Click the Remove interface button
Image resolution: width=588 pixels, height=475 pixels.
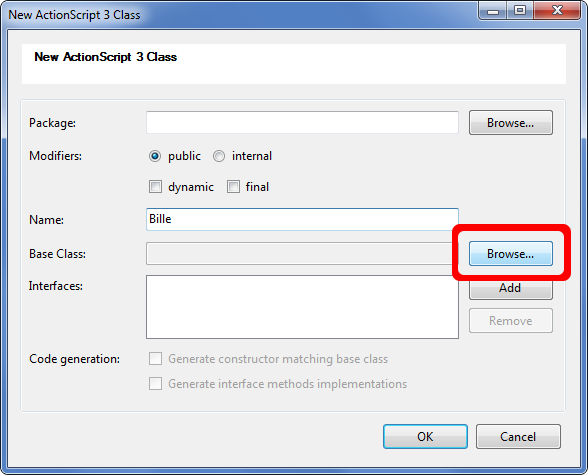tap(510, 321)
